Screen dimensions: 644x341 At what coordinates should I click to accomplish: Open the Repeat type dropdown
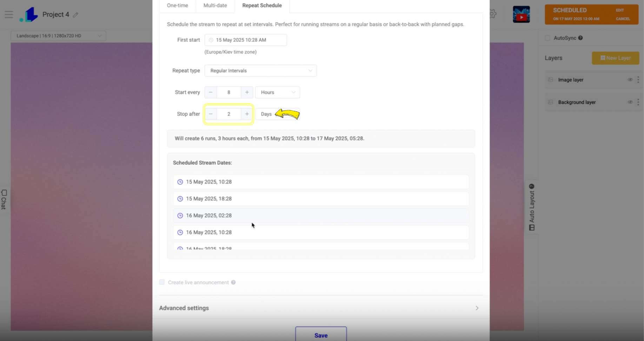pos(260,71)
